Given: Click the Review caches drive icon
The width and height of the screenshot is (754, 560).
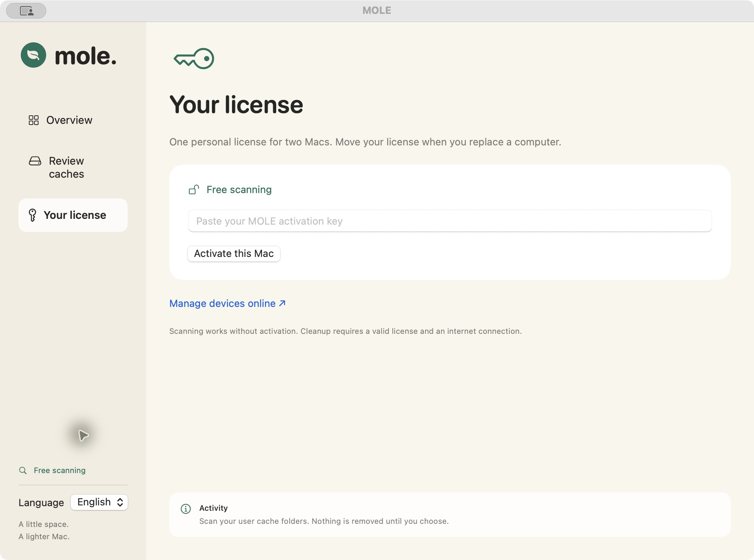Looking at the screenshot, I should pos(35,161).
